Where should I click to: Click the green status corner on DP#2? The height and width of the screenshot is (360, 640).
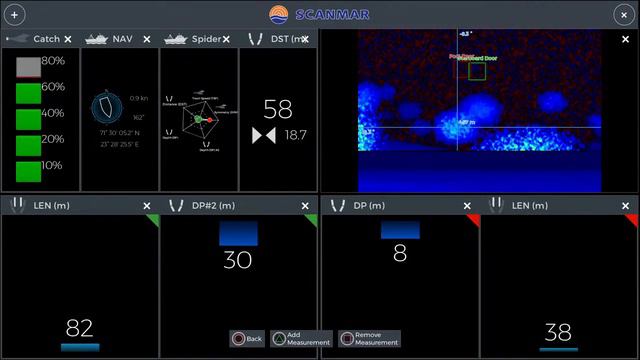(312, 221)
